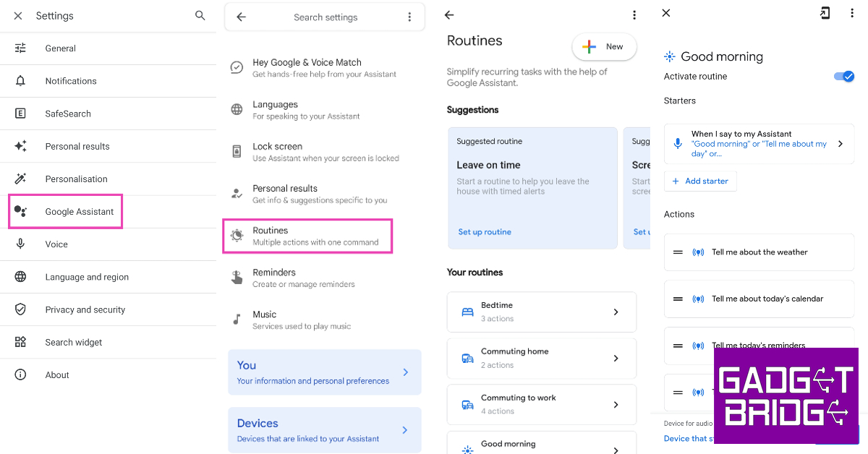Screen dimensions: 868x454
Task: Open Privacy and security settings
Action: 85,310
